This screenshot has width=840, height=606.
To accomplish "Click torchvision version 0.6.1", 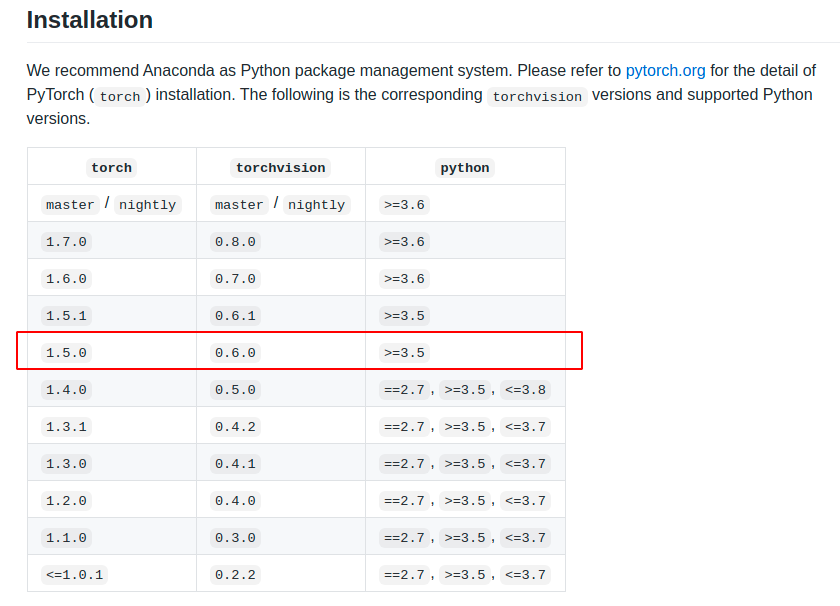I will pyautogui.click(x=235, y=316).
